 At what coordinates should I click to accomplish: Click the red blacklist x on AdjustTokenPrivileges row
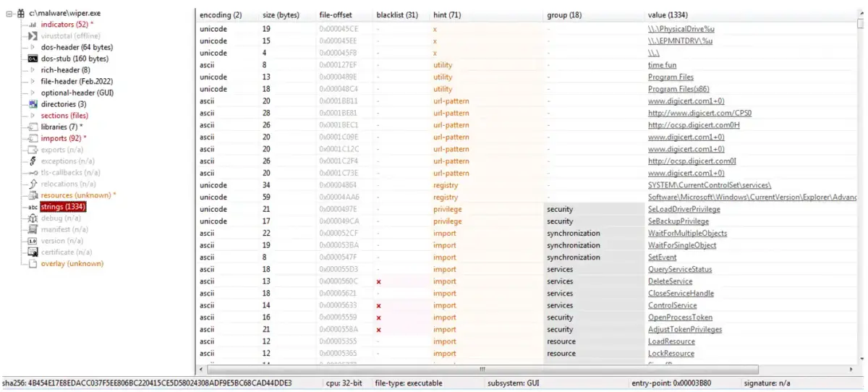pyautogui.click(x=378, y=330)
